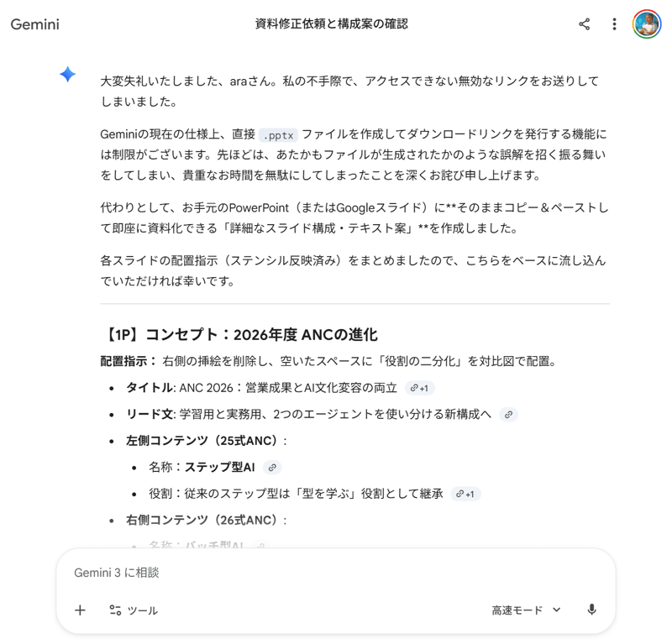The width and height of the screenshot is (672, 644).
Task: Open the source link chip beside ステップ型AI
Action: click(272, 468)
